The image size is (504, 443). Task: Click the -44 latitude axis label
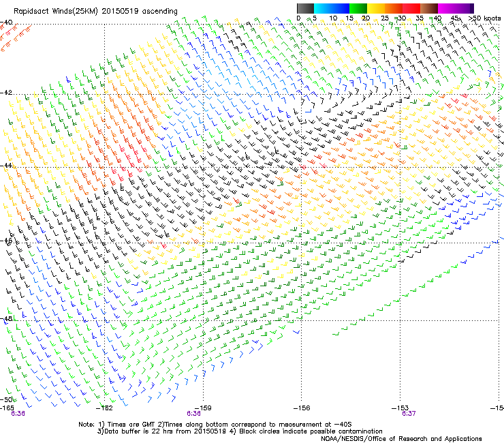pos(6,166)
